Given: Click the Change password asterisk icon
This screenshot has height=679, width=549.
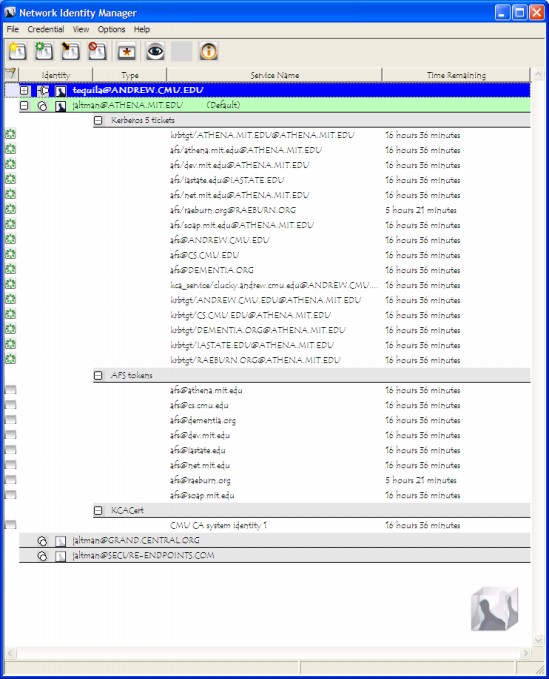Looking at the screenshot, I should click(x=126, y=52).
